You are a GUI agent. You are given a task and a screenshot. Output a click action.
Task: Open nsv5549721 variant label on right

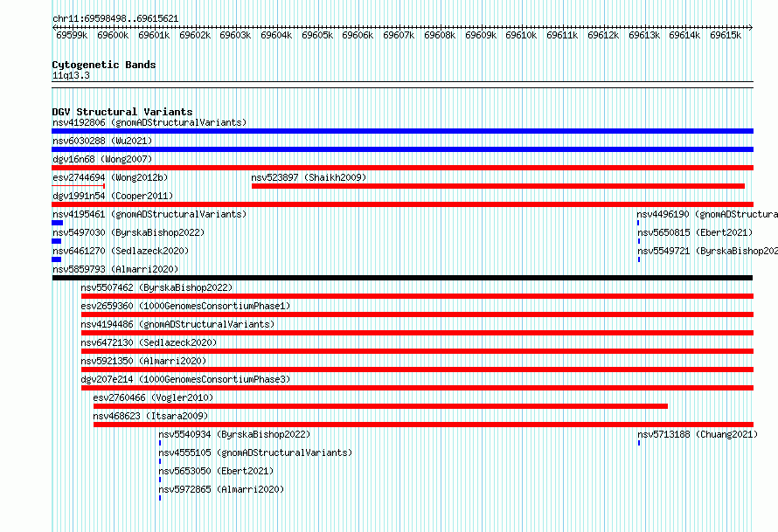coord(707,251)
